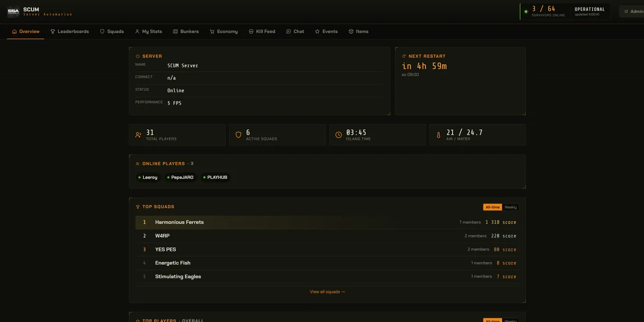This screenshot has width=644, height=322.
Task: Click the Next Restart refresh icon
Action: (x=404, y=56)
